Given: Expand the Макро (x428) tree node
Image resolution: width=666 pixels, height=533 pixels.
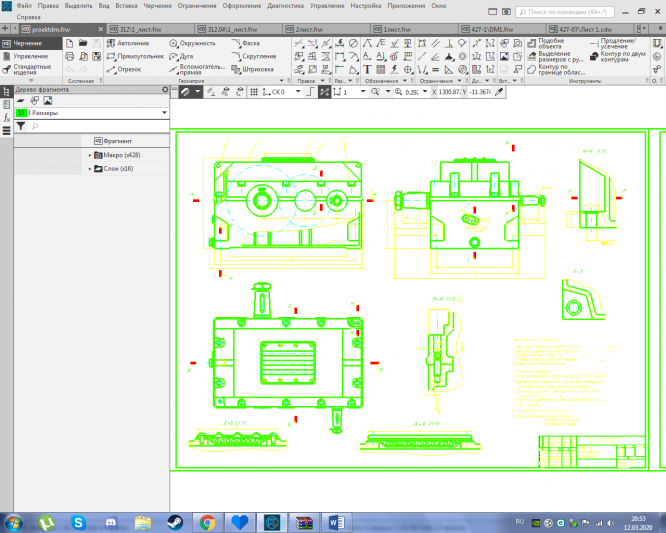Looking at the screenshot, I should 90,155.
